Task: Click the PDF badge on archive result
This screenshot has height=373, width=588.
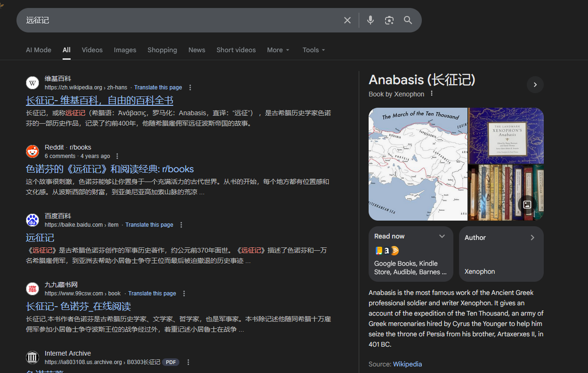Action: click(x=171, y=362)
